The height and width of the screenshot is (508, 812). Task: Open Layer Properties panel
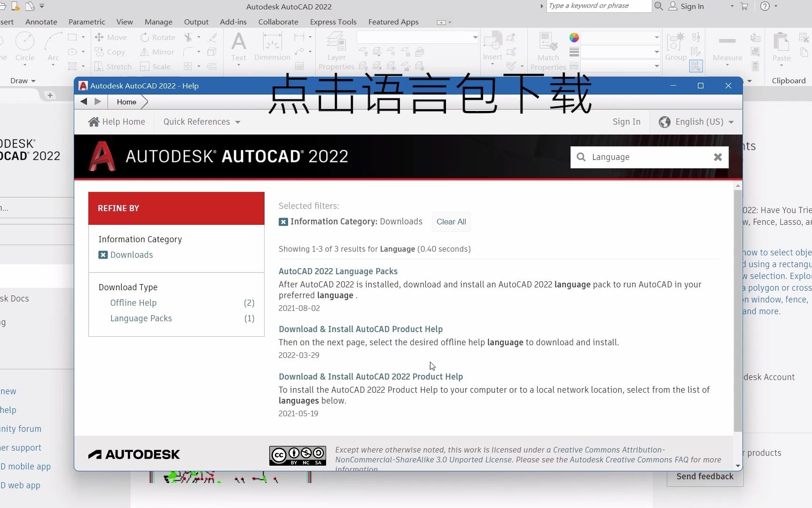point(336,51)
